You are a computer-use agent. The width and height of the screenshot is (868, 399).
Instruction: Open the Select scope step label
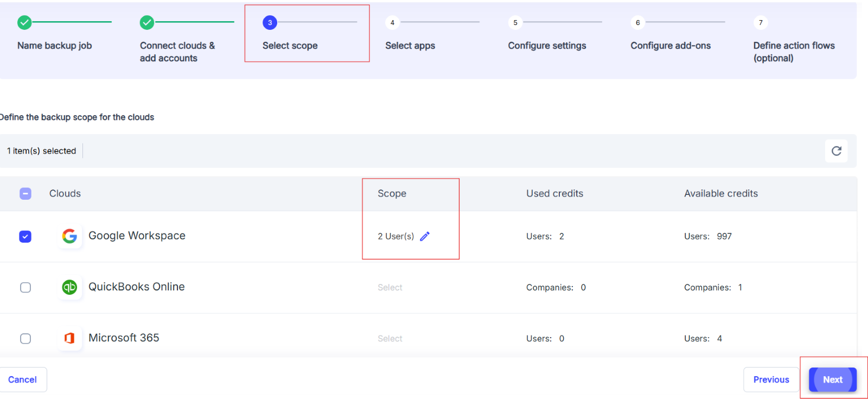point(290,46)
